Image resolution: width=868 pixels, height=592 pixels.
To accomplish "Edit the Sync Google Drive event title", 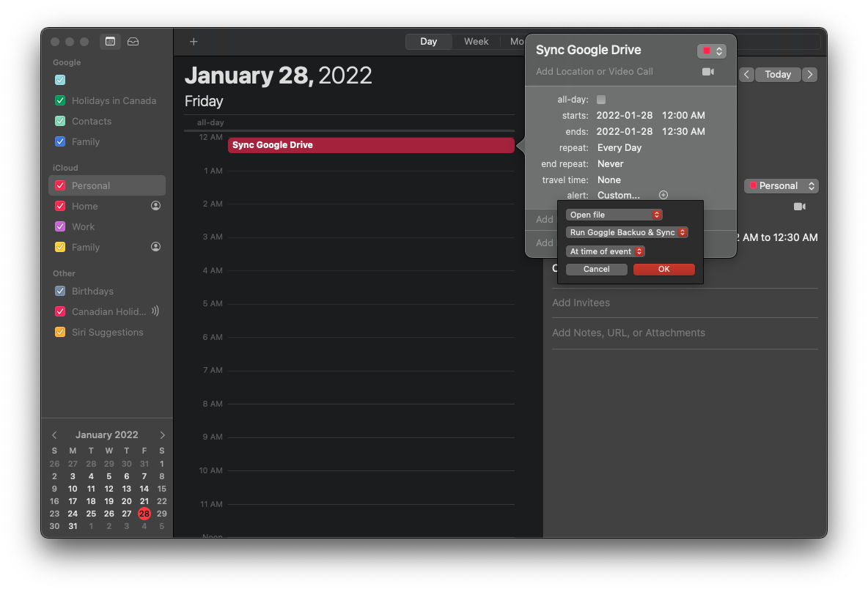I will [x=588, y=50].
